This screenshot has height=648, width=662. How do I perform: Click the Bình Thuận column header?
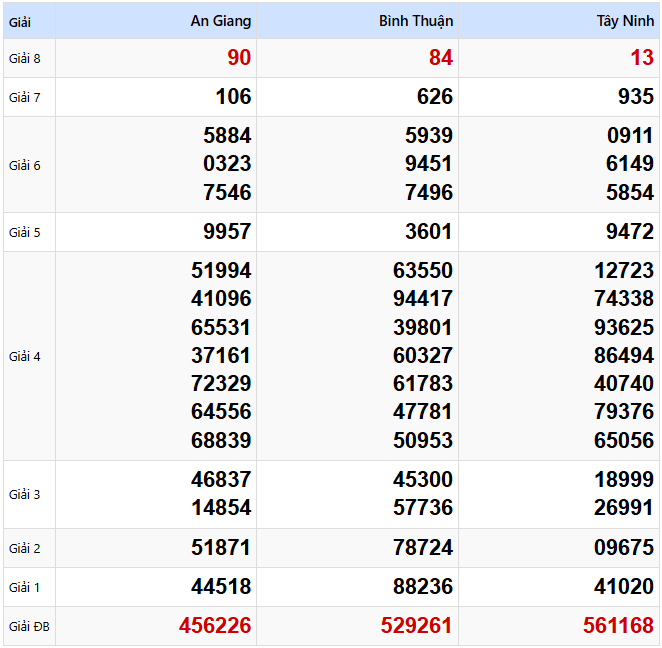[416, 21]
